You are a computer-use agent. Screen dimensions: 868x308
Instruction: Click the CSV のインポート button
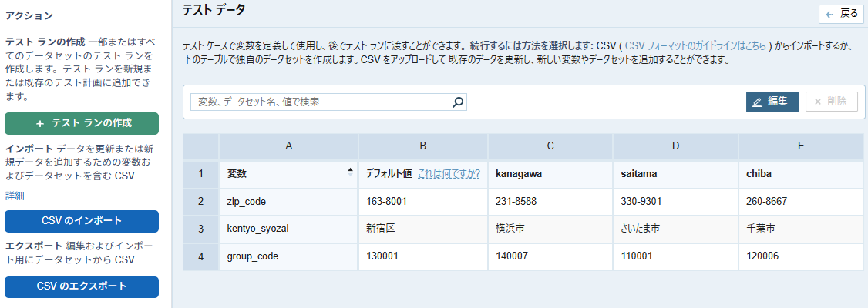click(x=82, y=221)
